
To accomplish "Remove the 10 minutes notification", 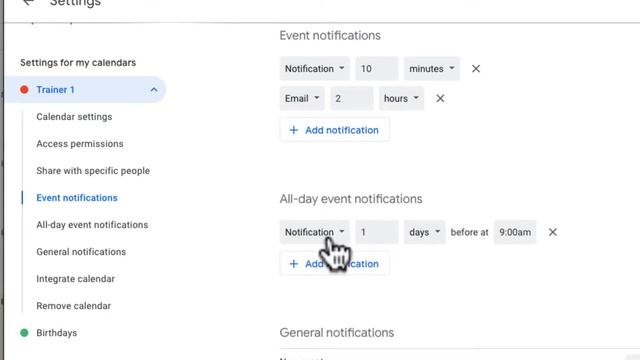I will pos(476,69).
